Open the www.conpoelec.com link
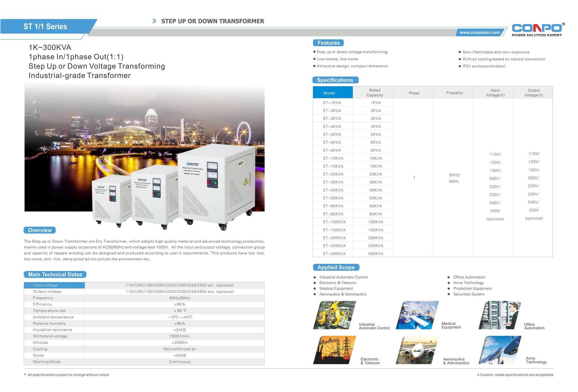Screen dimensions: 578x392 pyautogui.click(x=480, y=32)
